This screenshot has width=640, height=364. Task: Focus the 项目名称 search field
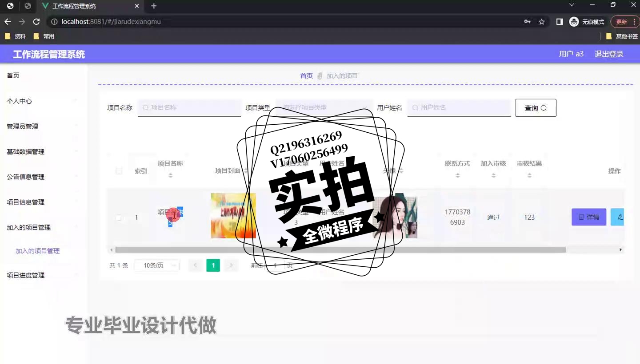point(189,108)
